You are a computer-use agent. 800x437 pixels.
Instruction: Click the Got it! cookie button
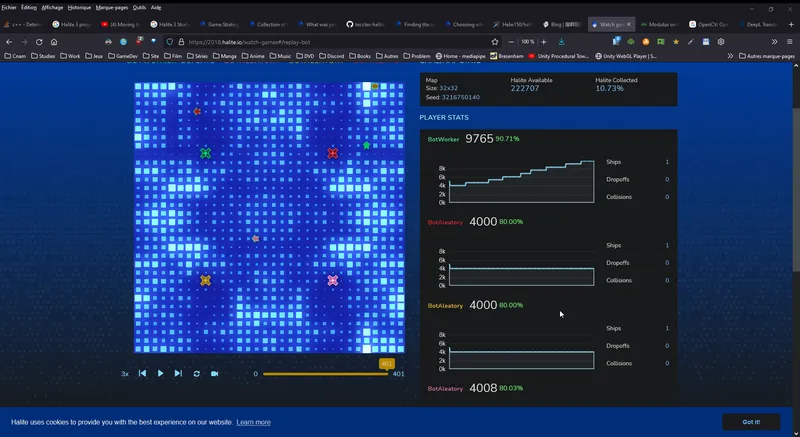751,422
